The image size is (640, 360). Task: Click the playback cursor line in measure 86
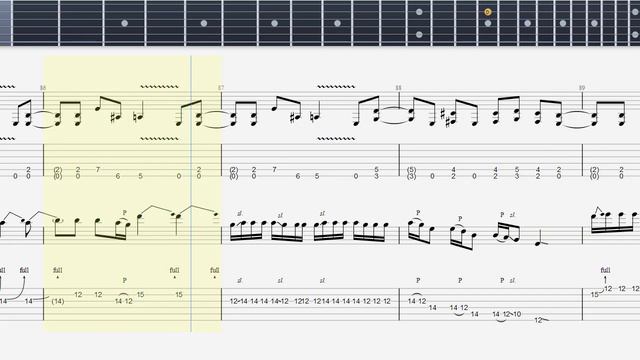(191, 194)
